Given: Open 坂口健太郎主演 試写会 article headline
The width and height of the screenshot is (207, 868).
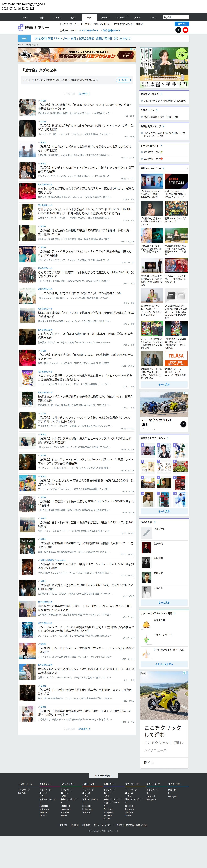Looking at the screenshot, I should pos(85,107).
